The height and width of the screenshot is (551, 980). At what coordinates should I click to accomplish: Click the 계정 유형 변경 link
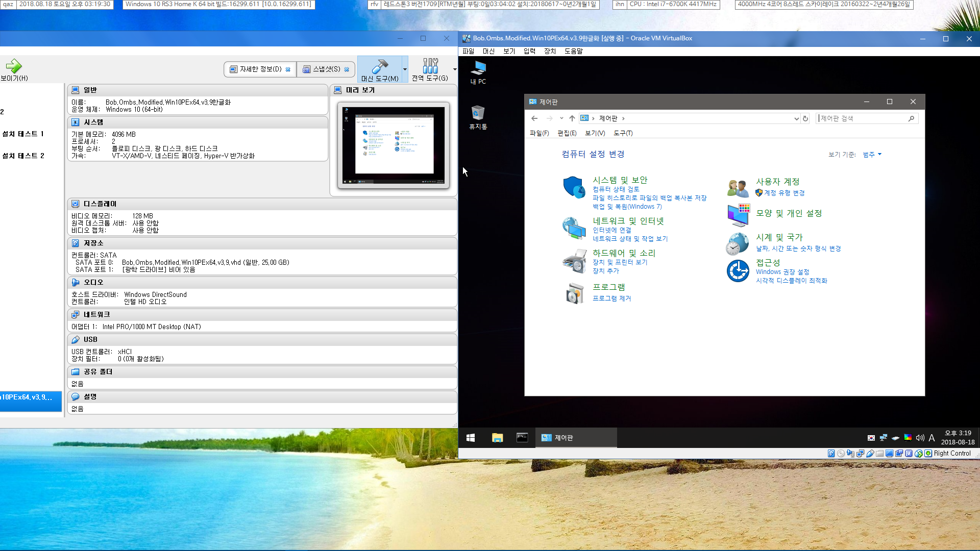(784, 193)
